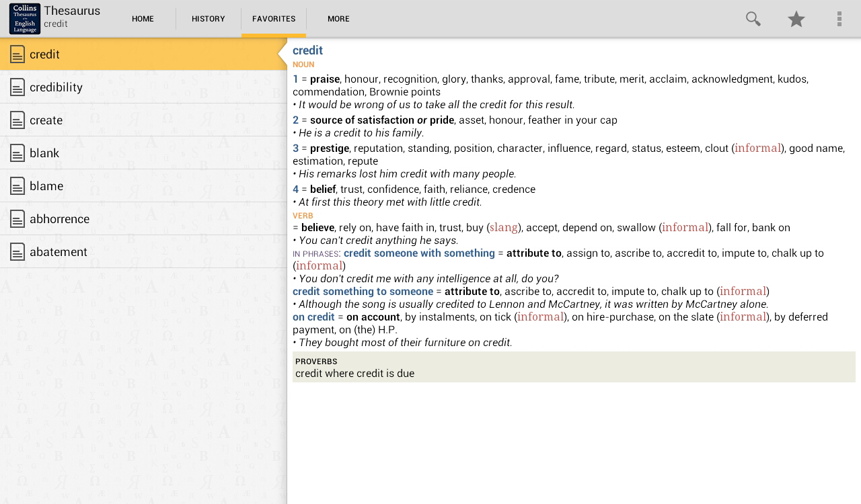
Task: Click the document icon beside credibility
Action: coord(17,87)
